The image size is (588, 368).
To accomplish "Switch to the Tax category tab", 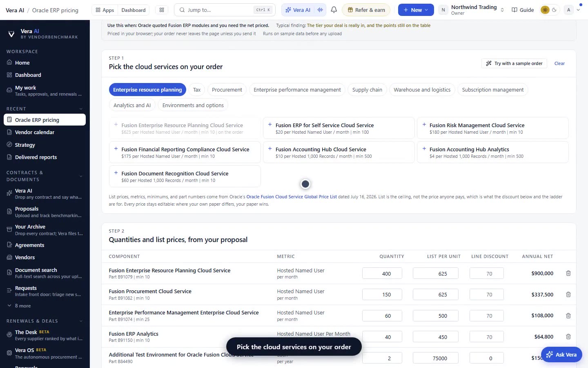I will click(x=197, y=90).
